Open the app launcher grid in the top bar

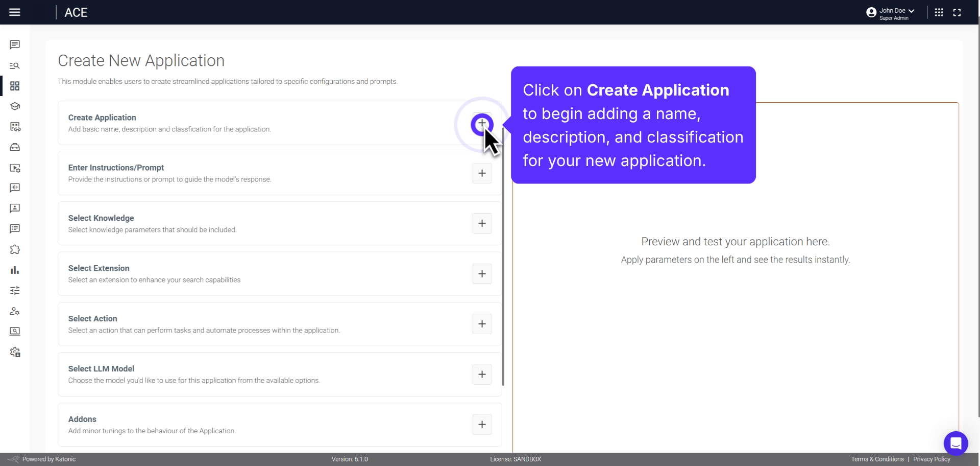click(x=939, y=12)
